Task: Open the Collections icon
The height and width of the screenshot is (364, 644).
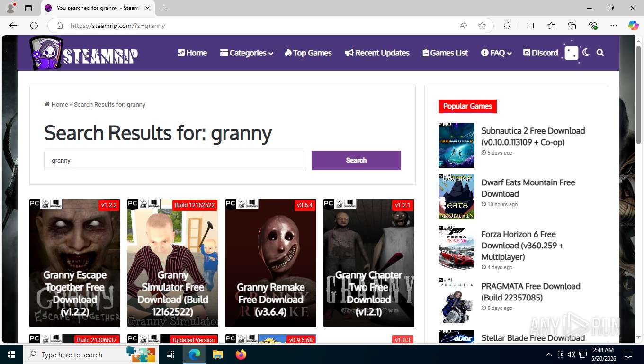Action: [572, 26]
